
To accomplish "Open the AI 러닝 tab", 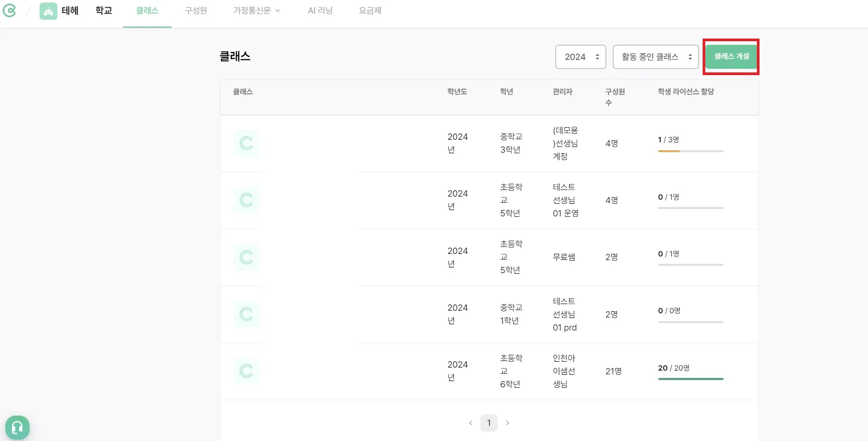I will 320,11.
